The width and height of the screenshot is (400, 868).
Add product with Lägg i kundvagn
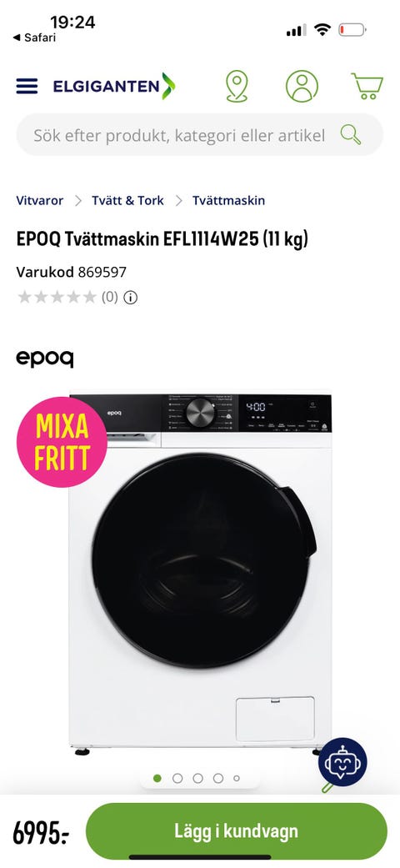[x=236, y=831]
